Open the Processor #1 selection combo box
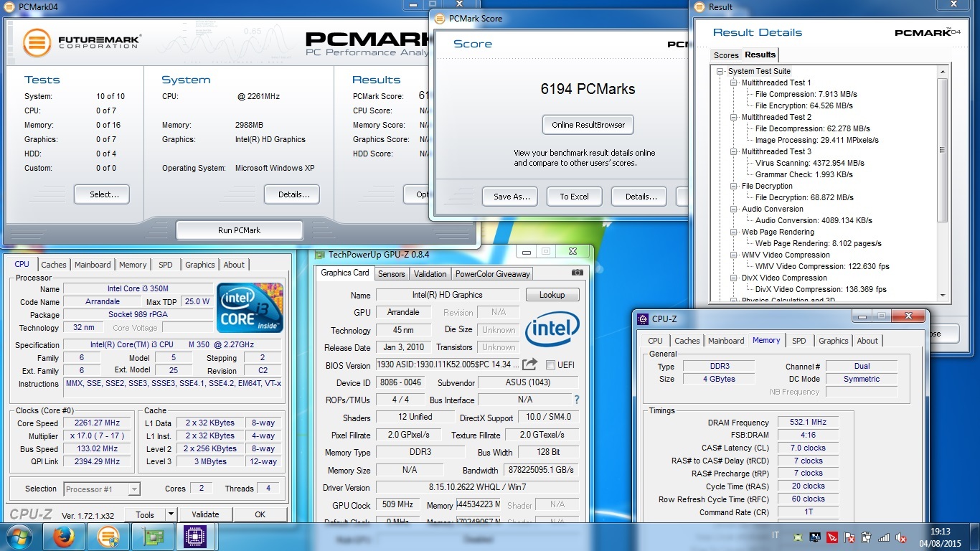This screenshot has height=551, width=980. (102, 489)
